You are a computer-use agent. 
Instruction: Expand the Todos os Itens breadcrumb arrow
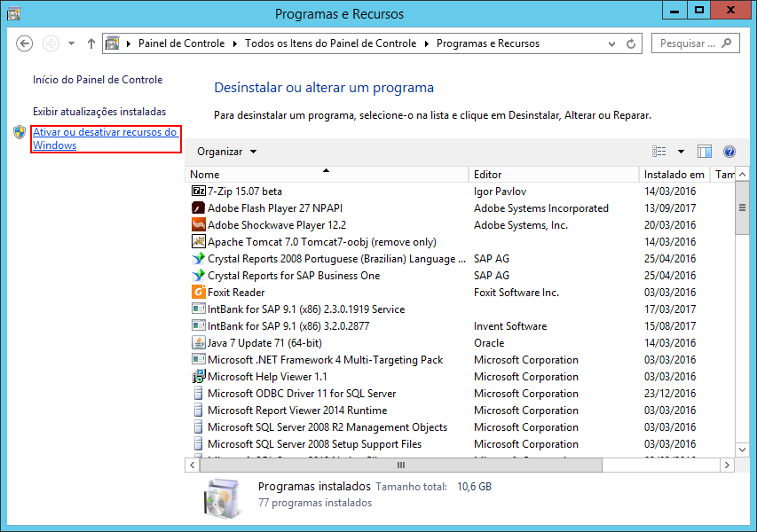tap(427, 43)
